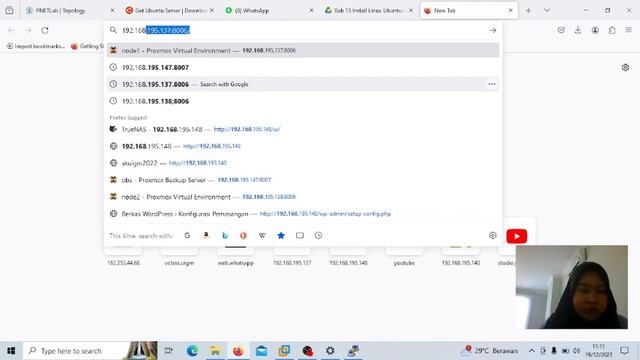Search this time with DuckDuckGo
This screenshot has width=640, height=360.
(243, 236)
